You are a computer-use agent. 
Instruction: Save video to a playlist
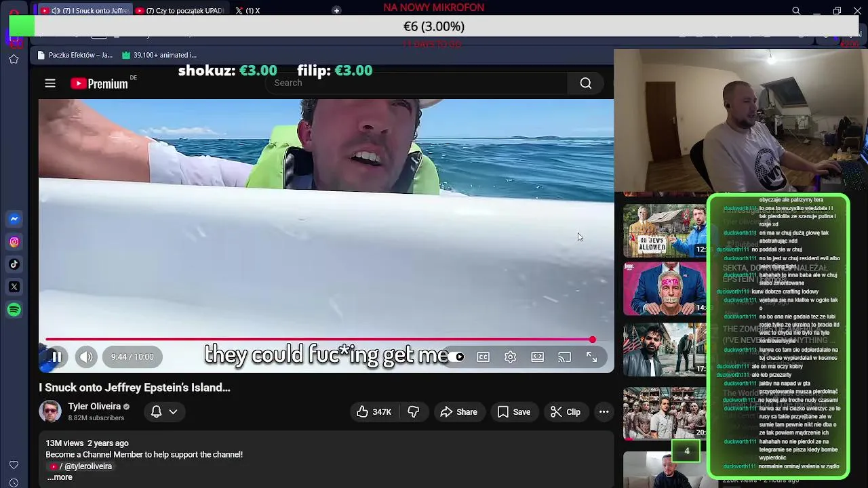[x=513, y=411]
